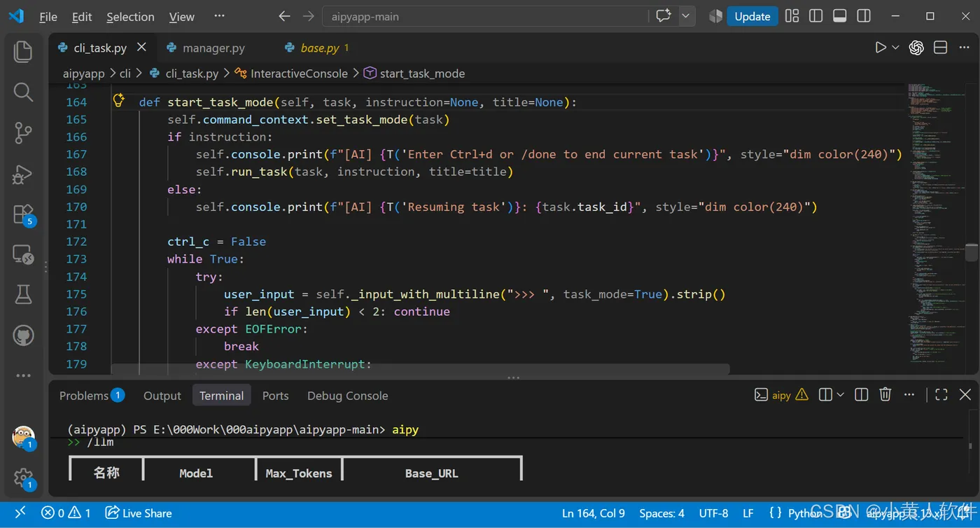
Task: Click the Accounts avatar icon
Action: pyautogui.click(x=23, y=437)
